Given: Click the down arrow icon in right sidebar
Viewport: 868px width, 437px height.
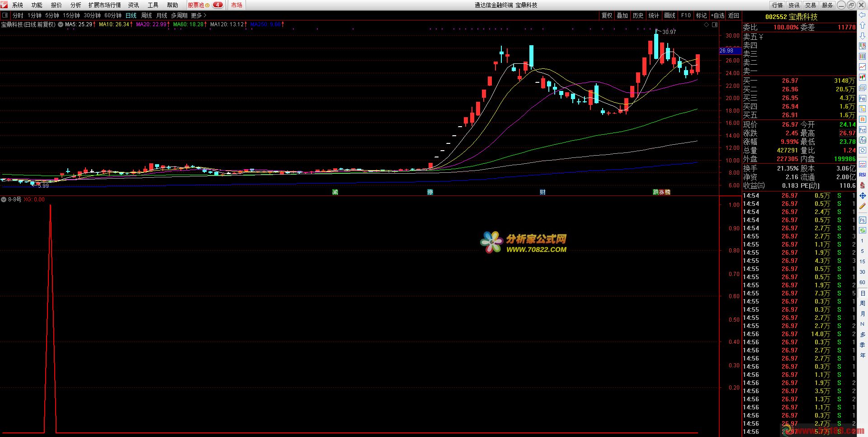Looking at the screenshot, I should point(862,36).
